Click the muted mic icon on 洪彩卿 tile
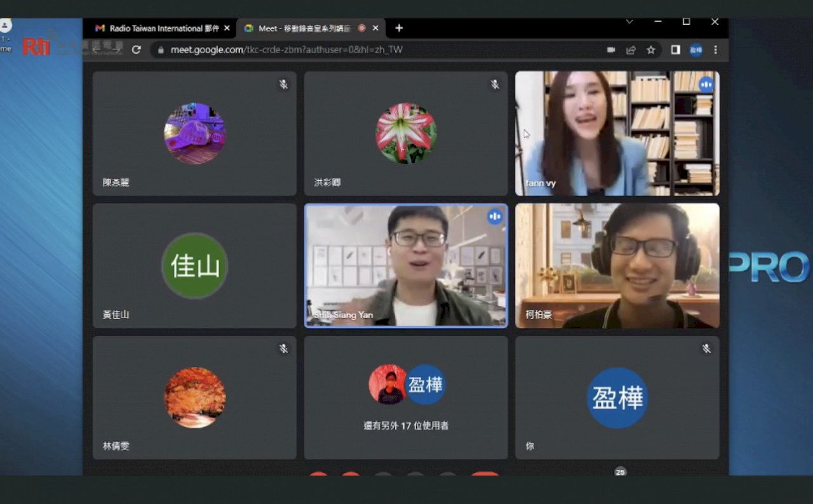Viewport: 813px width, 504px height. 495,84
